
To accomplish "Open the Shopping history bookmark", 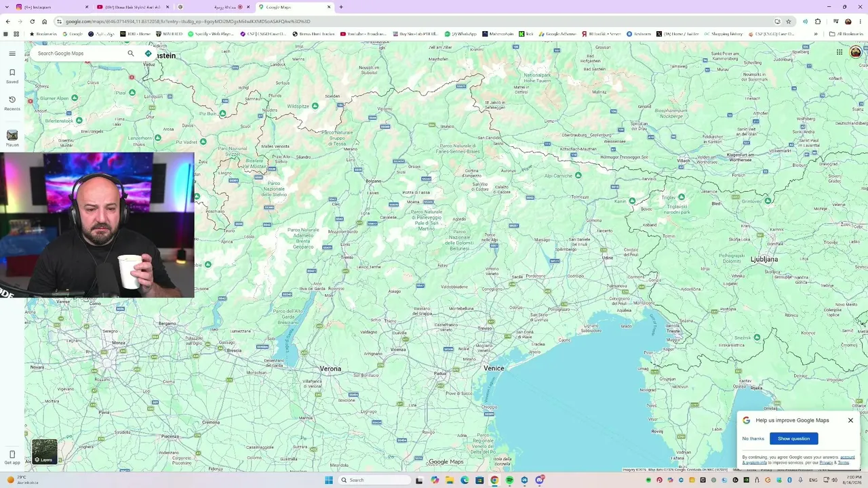I will pyautogui.click(x=724, y=34).
